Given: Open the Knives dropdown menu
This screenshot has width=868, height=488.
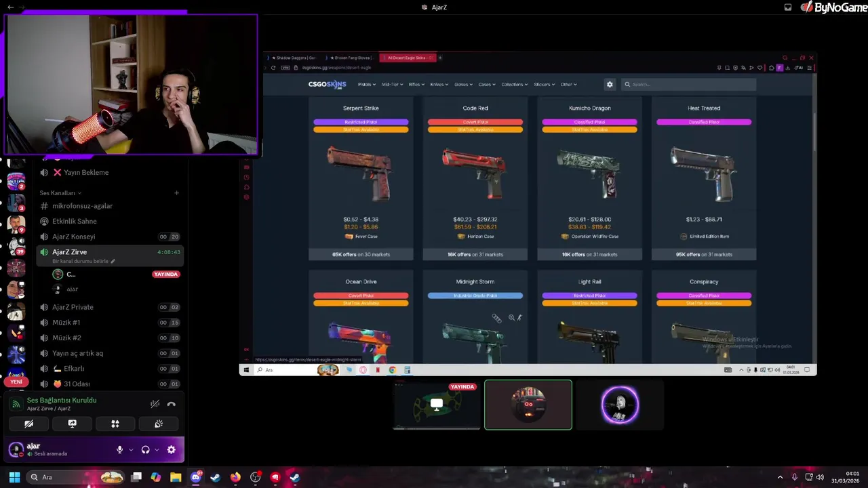Looking at the screenshot, I should 439,85.
